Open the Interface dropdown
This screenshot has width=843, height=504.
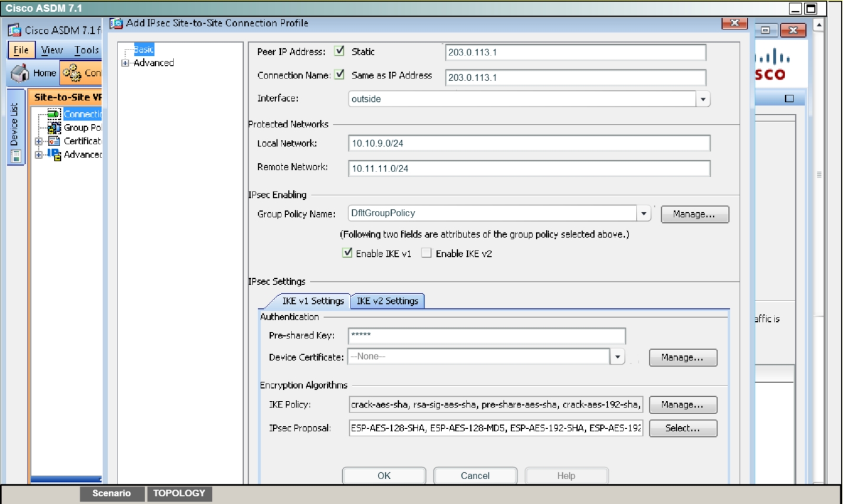click(x=703, y=99)
